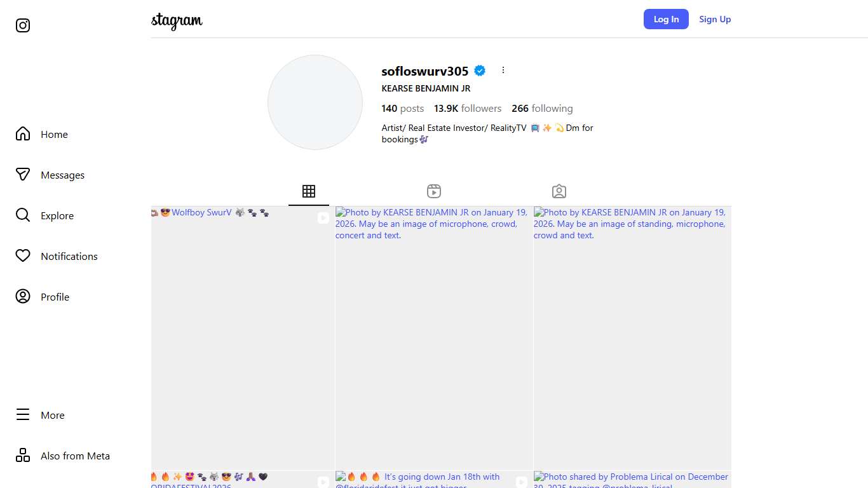Screen dimensions: 868x488
Task: View the 266 following list
Action: click(x=542, y=109)
